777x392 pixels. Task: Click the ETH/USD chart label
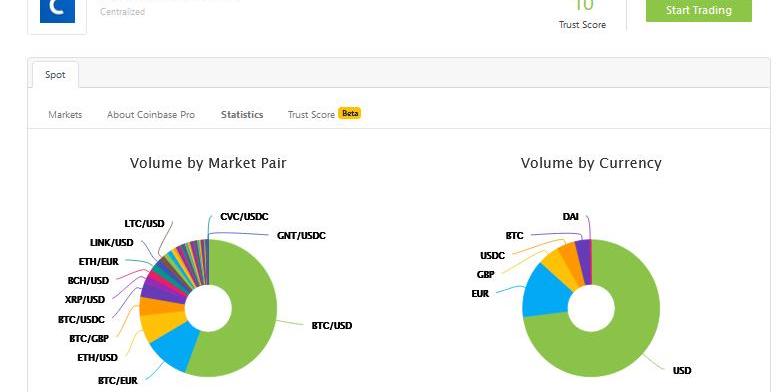(97, 357)
